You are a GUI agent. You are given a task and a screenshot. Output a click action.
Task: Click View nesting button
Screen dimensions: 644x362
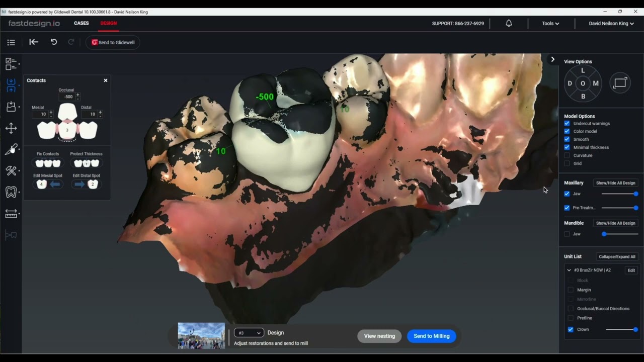(x=379, y=336)
